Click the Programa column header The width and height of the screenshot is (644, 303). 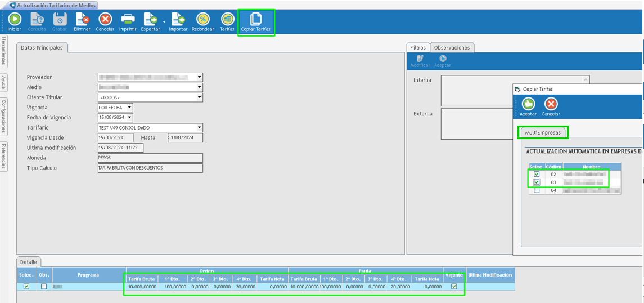pos(88,275)
